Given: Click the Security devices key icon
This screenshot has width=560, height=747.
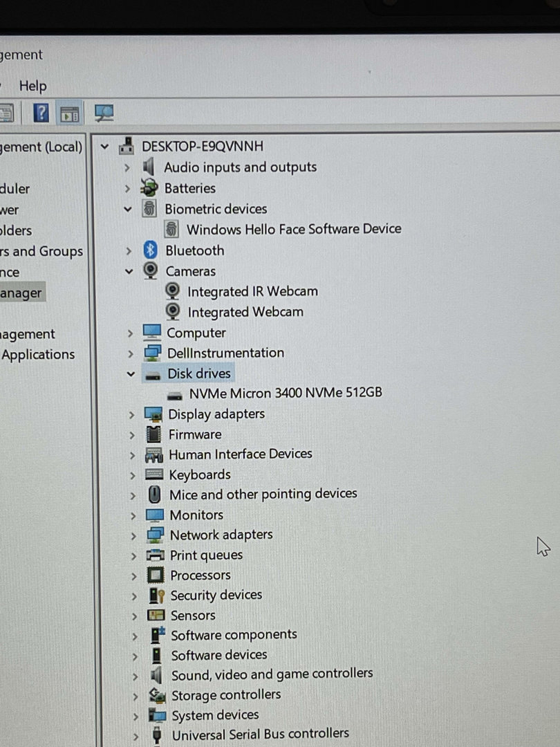Looking at the screenshot, I should point(156,596).
